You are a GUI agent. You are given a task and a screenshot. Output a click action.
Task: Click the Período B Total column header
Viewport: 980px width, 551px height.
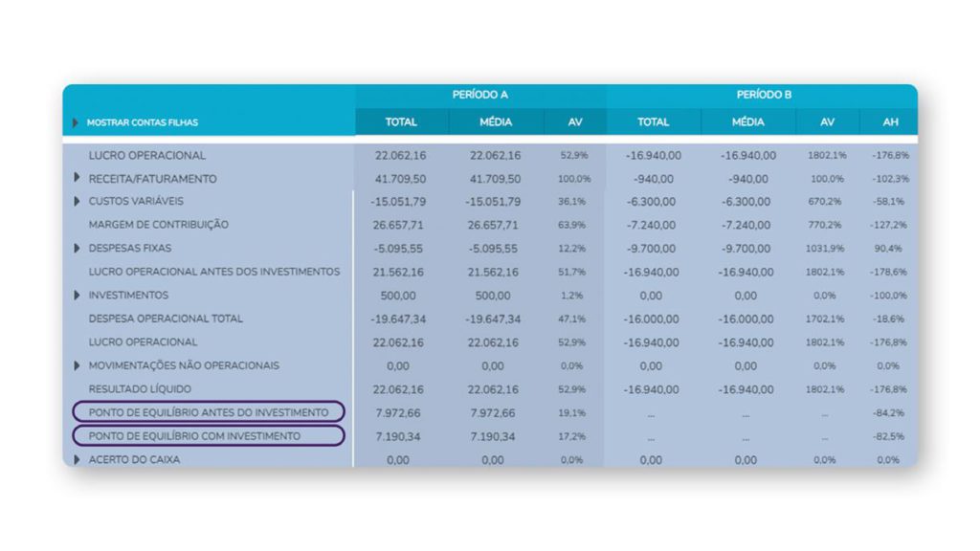tap(653, 122)
